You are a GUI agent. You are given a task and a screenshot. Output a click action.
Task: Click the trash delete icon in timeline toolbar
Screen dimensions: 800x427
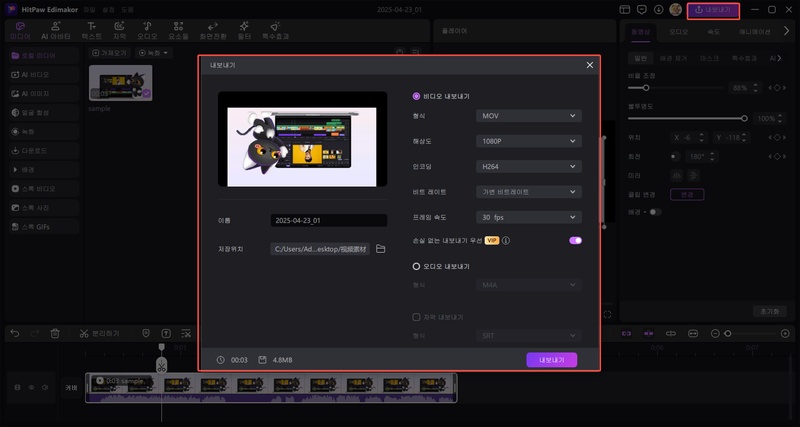55,333
